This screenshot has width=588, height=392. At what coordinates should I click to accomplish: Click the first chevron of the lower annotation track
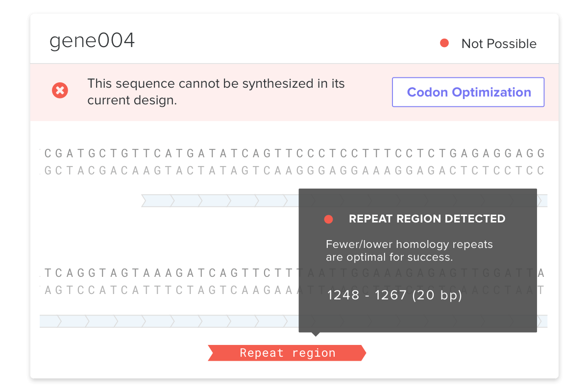(x=49, y=321)
